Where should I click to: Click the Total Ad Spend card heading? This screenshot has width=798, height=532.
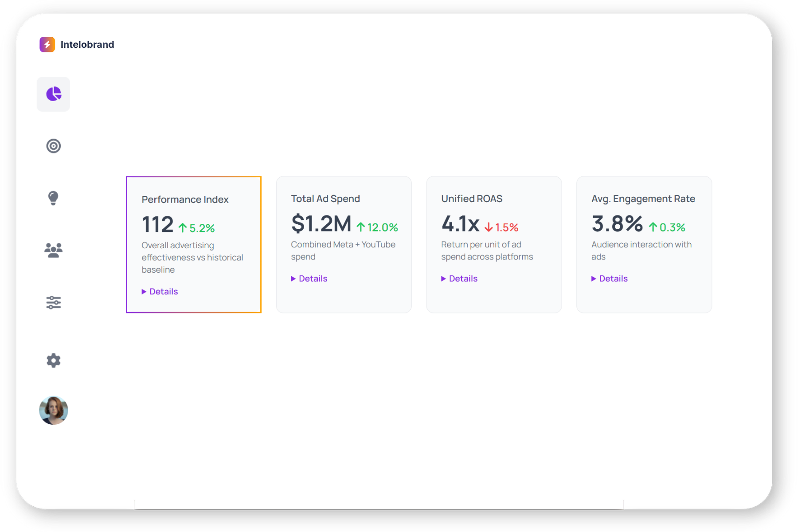tap(325, 199)
